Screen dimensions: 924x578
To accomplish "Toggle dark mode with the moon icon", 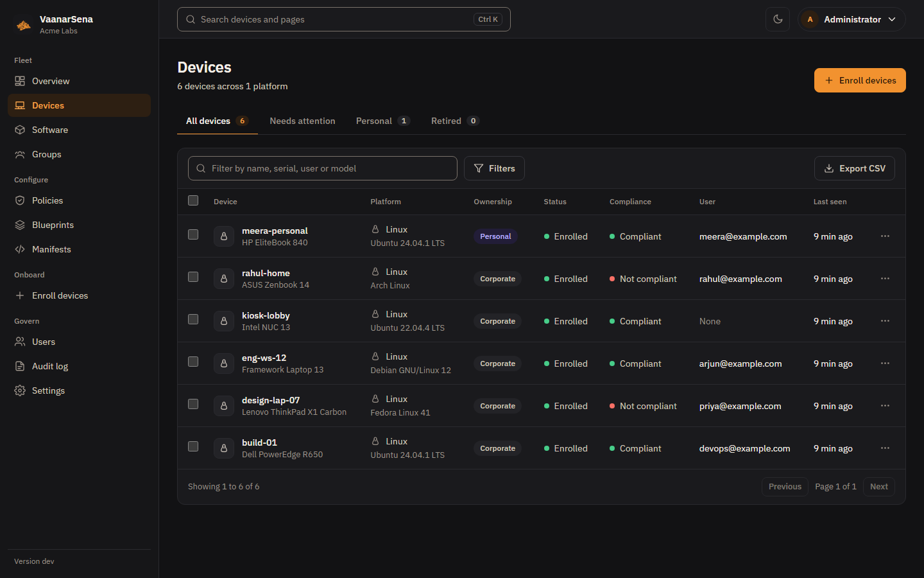I will 778,19.
